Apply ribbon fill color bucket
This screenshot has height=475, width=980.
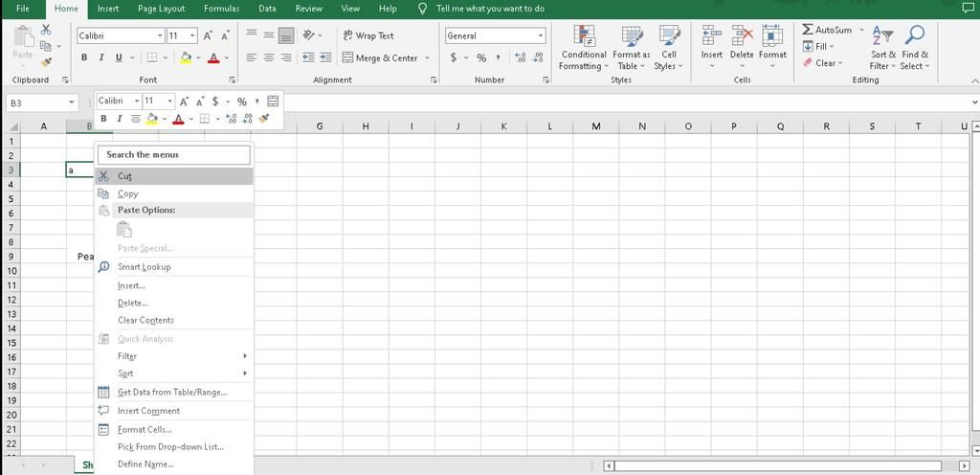tap(186, 57)
